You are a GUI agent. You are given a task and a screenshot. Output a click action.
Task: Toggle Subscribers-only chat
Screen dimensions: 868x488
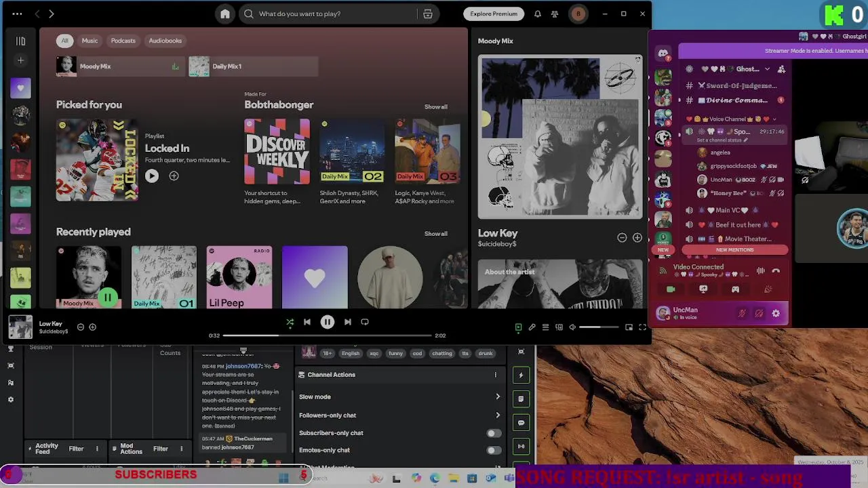pyautogui.click(x=494, y=433)
